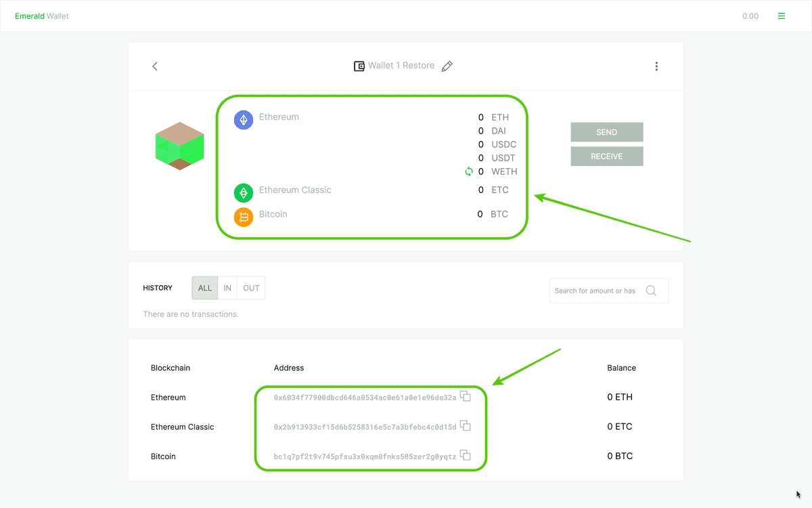Select the Ethereum asset icon
Screen dimensions: 812x508
click(243, 119)
